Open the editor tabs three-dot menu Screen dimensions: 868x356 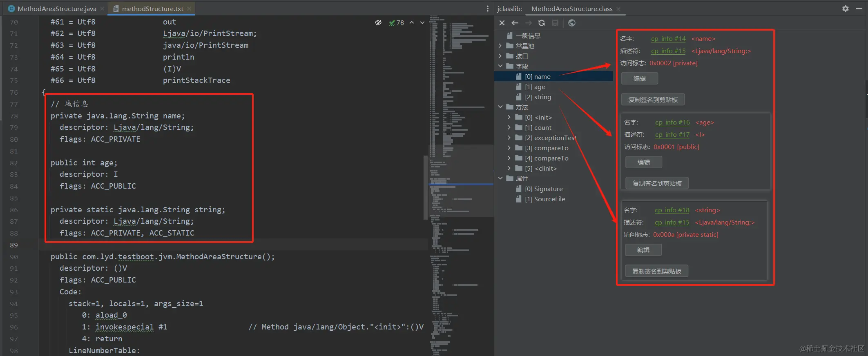click(487, 9)
